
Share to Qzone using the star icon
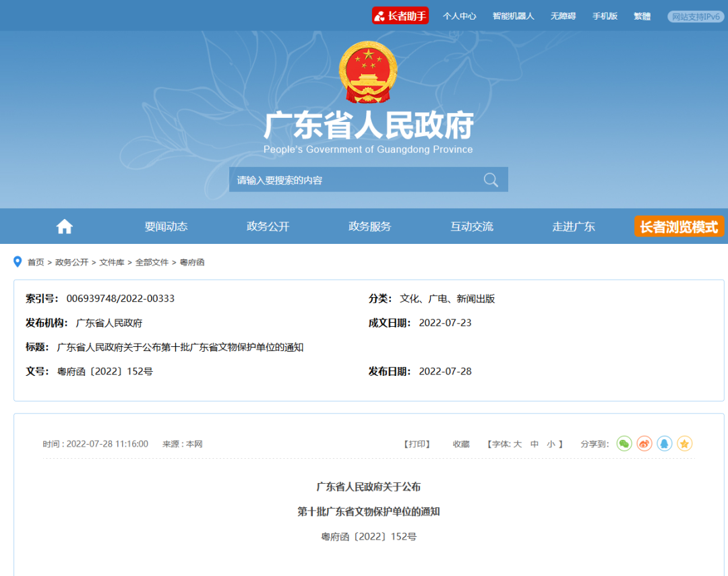click(685, 444)
